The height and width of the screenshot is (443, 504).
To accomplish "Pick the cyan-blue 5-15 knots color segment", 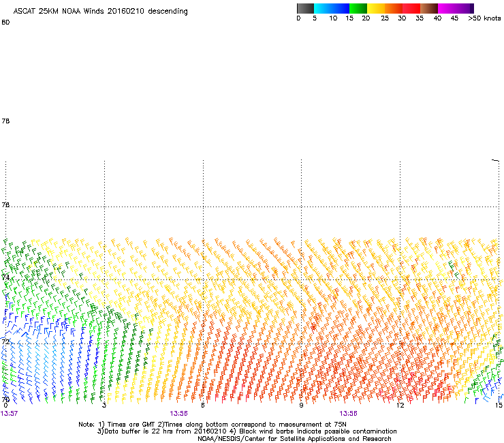I will tap(332, 8).
